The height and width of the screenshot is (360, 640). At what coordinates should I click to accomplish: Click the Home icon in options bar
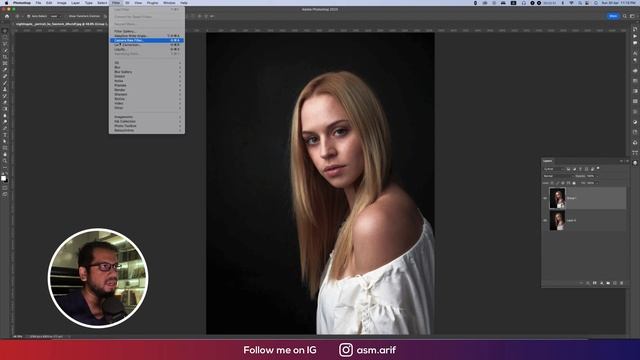[x=7, y=16]
